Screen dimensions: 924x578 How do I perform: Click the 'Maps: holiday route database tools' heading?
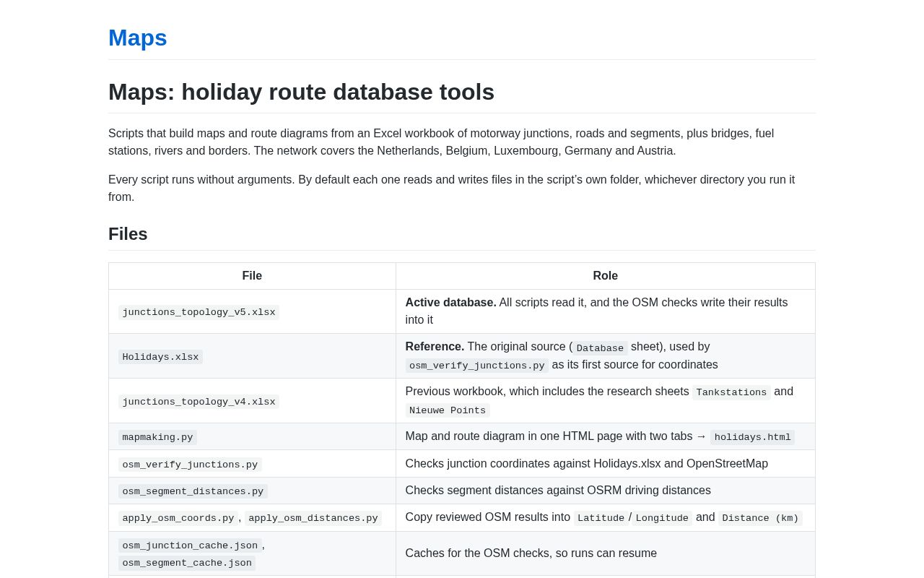(301, 92)
